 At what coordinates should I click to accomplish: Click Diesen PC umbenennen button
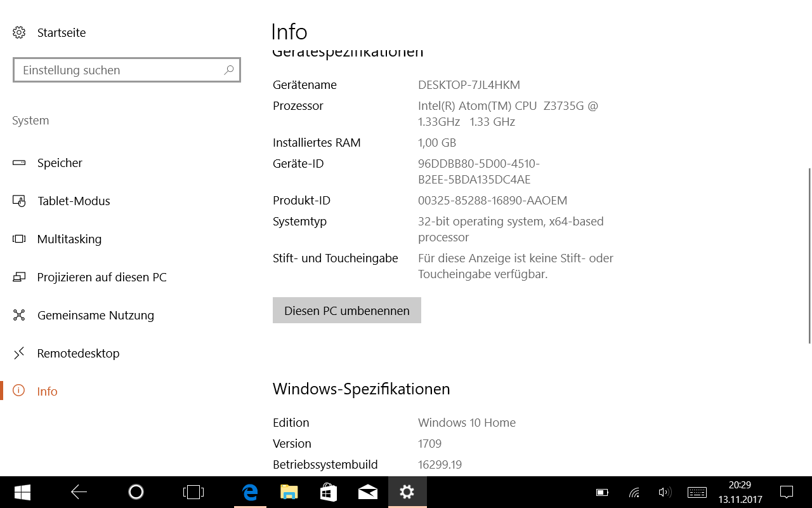coord(347,311)
